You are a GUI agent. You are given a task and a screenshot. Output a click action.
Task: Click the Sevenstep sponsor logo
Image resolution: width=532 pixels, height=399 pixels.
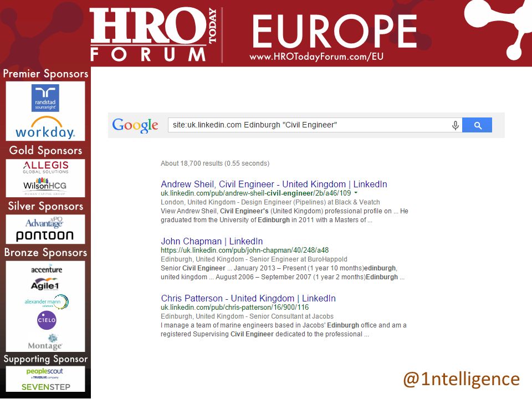(x=46, y=387)
